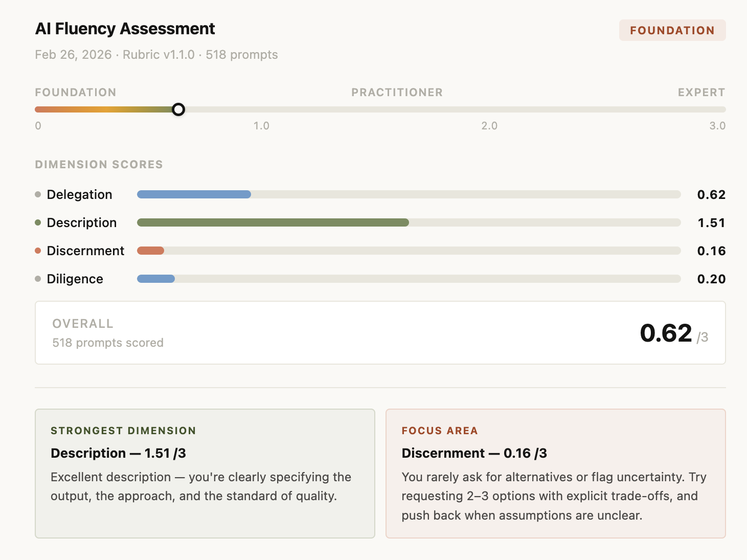Click the AI Fluency Assessment title
The height and width of the screenshot is (560, 747).
125,29
